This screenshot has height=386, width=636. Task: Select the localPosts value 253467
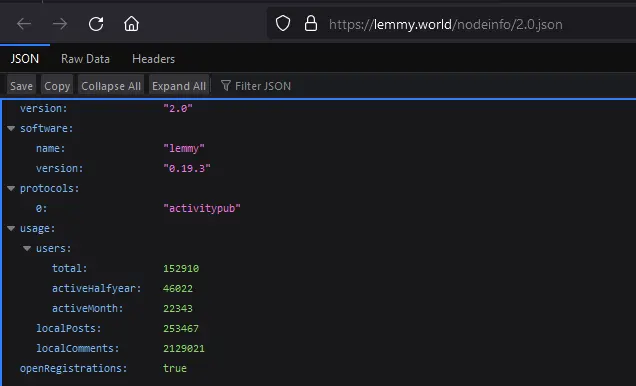(x=181, y=328)
